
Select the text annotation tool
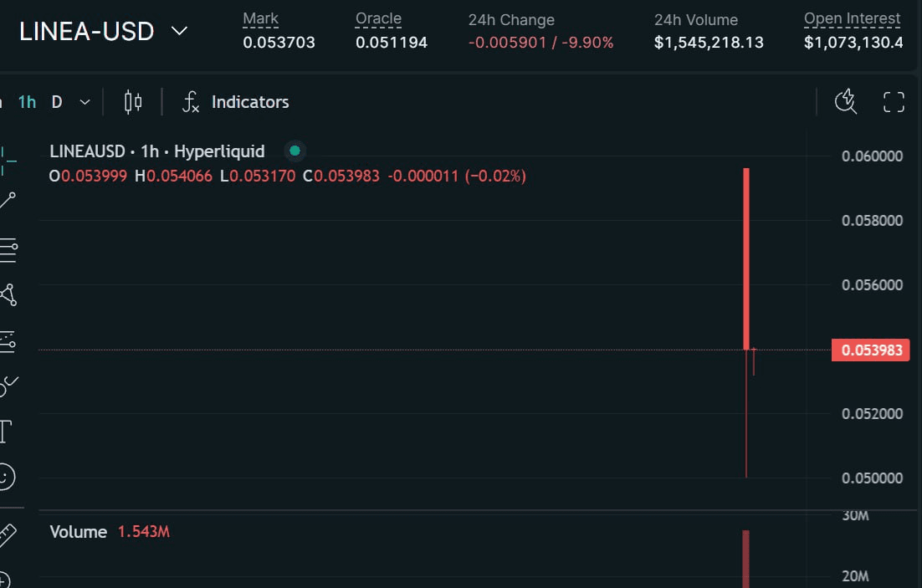pos(6,432)
